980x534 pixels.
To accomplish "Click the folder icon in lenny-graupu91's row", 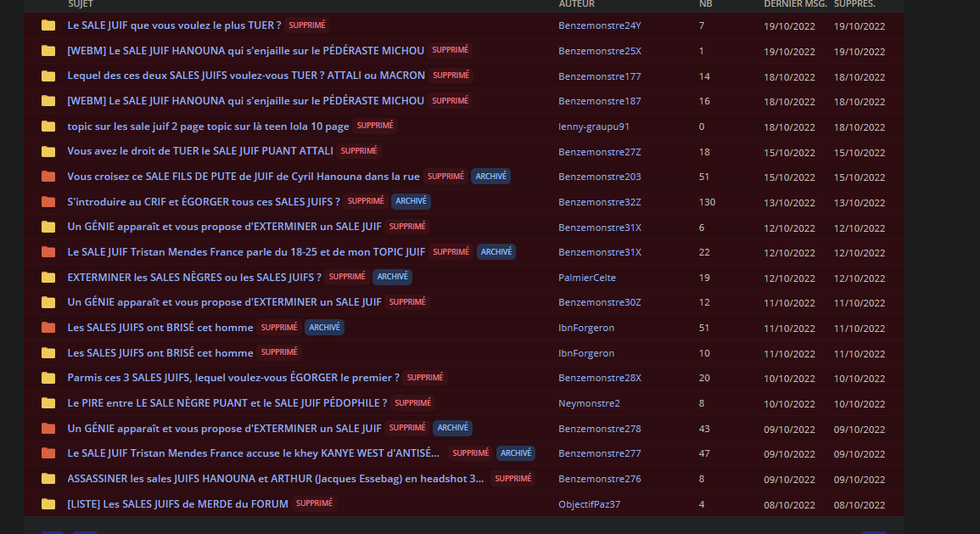I will point(48,126).
